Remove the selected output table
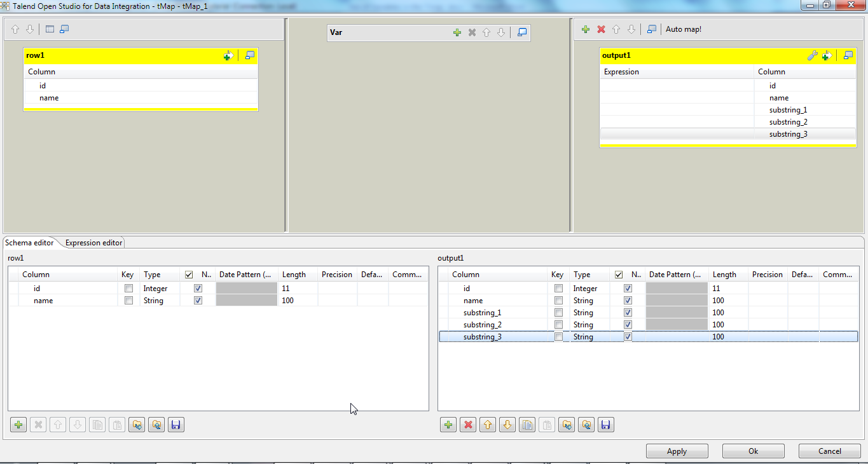 [x=601, y=29]
